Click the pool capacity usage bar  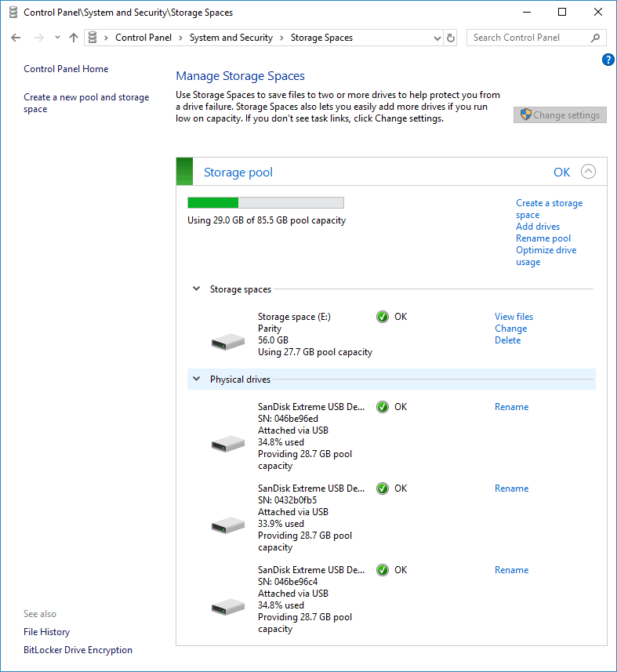tap(266, 203)
